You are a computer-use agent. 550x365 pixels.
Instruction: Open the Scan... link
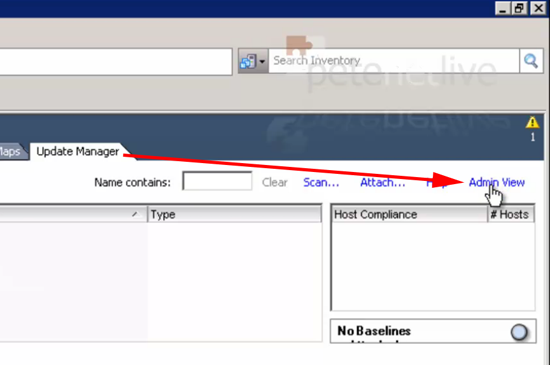tap(321, 182)
